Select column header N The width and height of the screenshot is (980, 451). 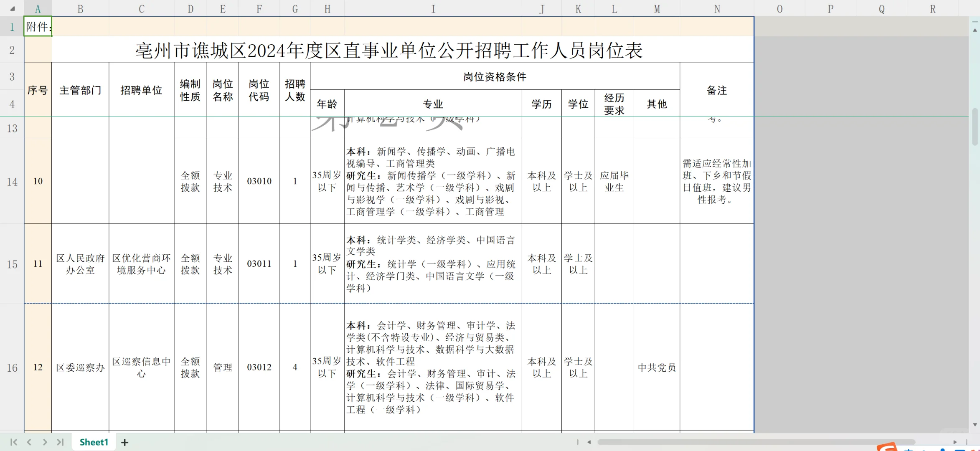point(717,8)
